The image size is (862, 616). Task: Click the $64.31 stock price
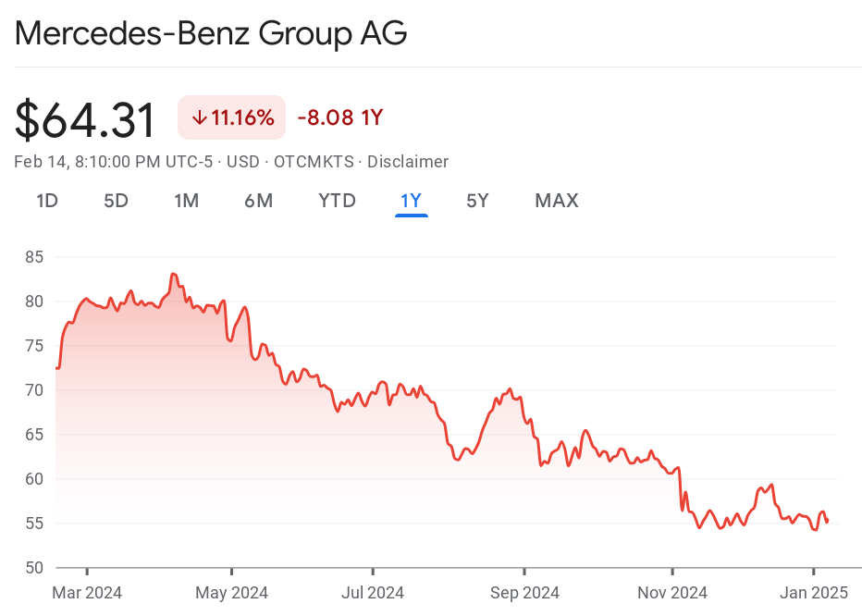(x=85, y=120)
